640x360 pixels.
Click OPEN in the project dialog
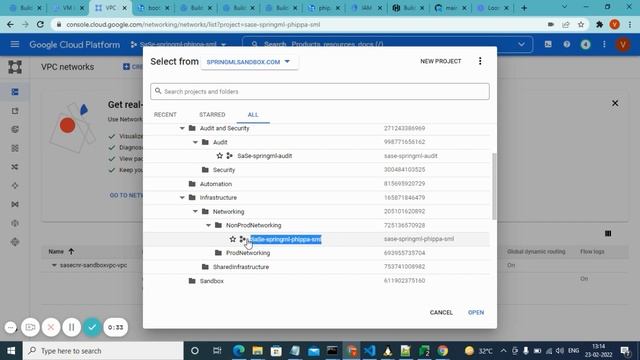tap(476, 312)
